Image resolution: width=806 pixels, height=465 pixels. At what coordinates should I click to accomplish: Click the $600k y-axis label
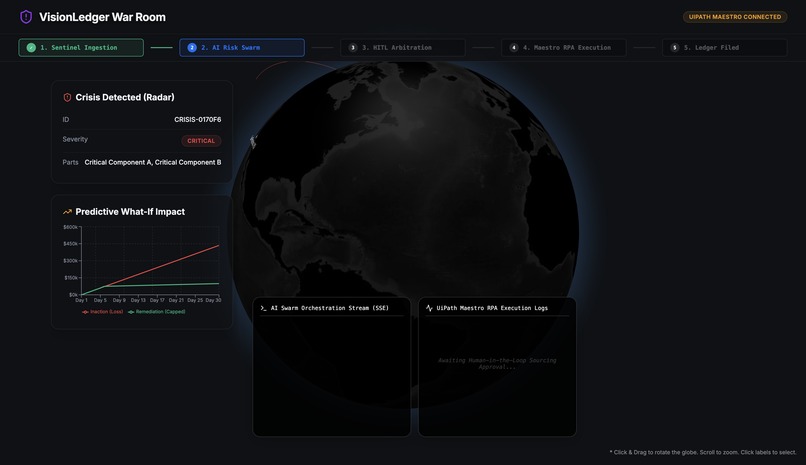[70, 227]
